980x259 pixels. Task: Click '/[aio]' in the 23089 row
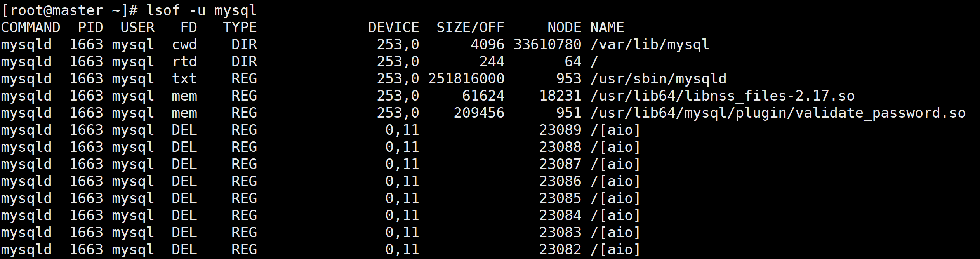tap(615, 130)
